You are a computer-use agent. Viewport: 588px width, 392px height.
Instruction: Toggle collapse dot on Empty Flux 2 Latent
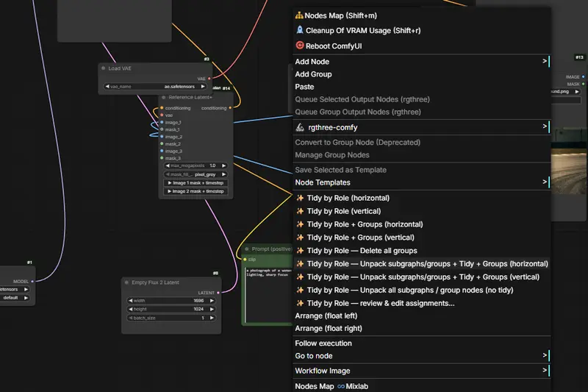126,282
